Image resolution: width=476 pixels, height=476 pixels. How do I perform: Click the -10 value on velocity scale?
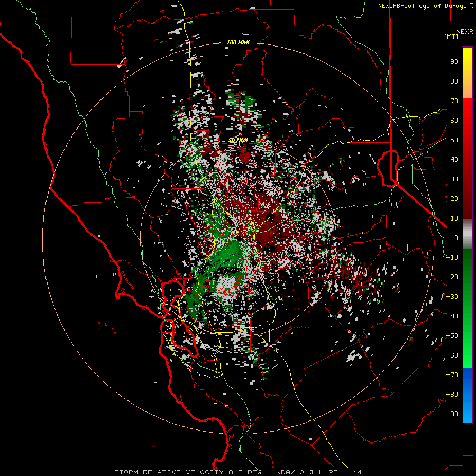pos(452,258)
